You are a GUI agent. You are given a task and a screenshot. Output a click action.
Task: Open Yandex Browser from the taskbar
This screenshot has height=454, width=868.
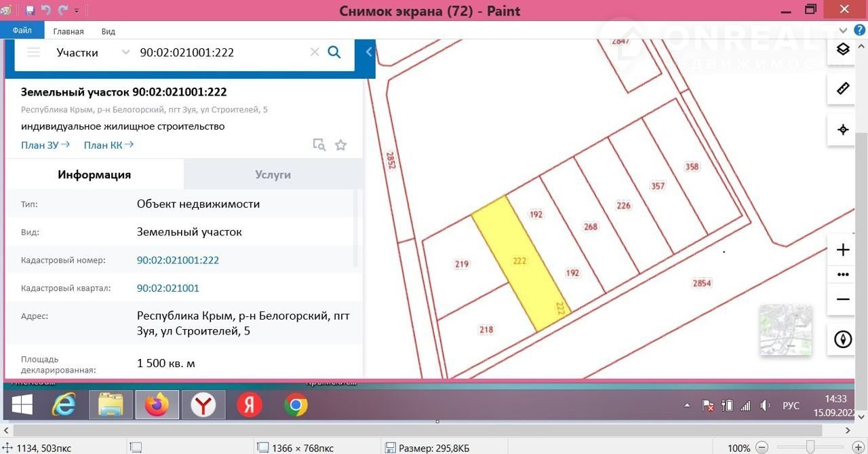203,405
